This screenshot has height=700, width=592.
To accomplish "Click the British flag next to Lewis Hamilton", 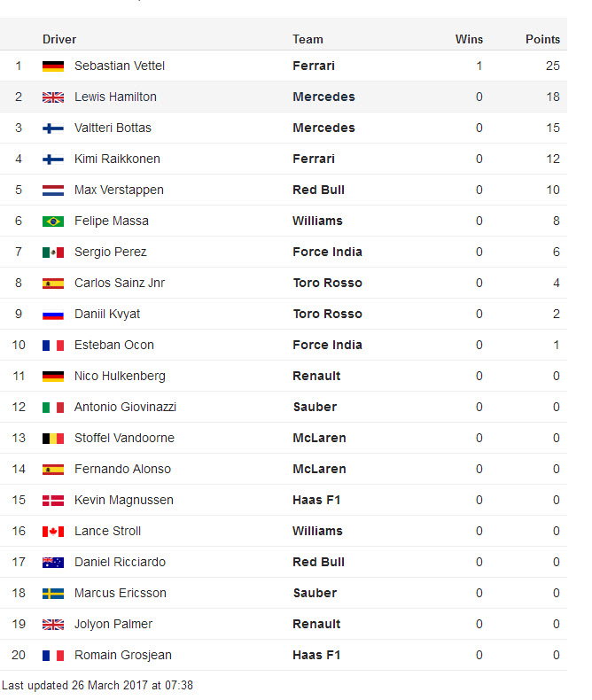I will (52, 97).
